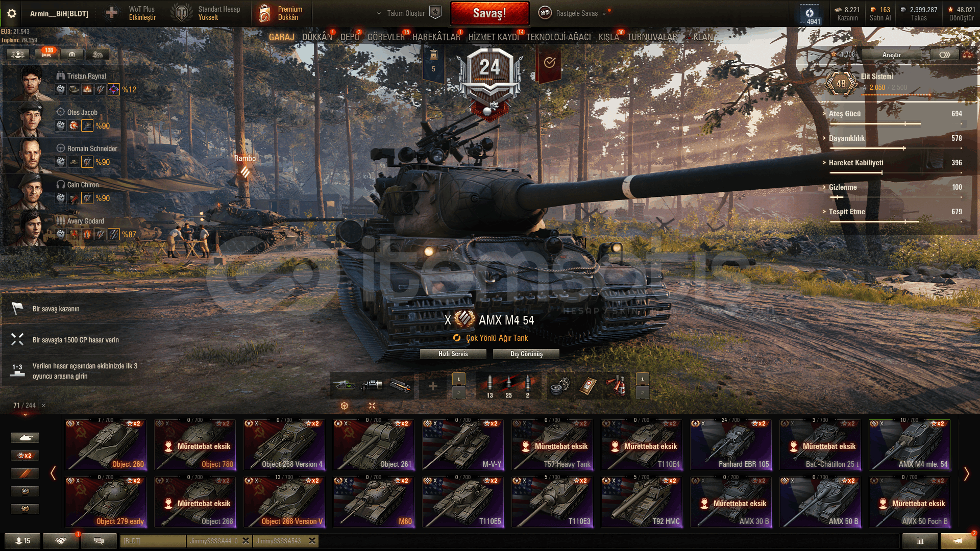Open the daily missions checkmark flag
The image size is (980, 551).
549,62
